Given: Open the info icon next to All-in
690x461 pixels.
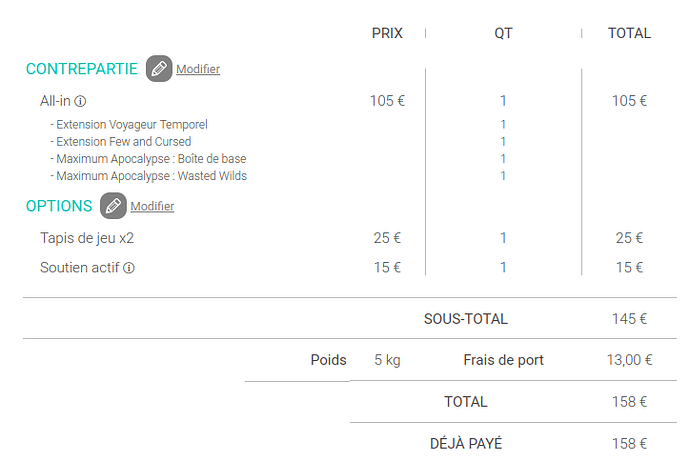Looking at the screenshot, I should pos(80,102).
